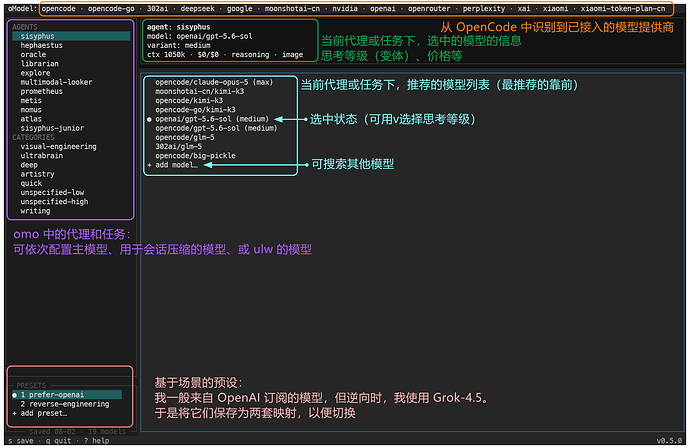Select the deep category
Image resolution: width=690 pixels, height=448 pixels.
point(29,165)
